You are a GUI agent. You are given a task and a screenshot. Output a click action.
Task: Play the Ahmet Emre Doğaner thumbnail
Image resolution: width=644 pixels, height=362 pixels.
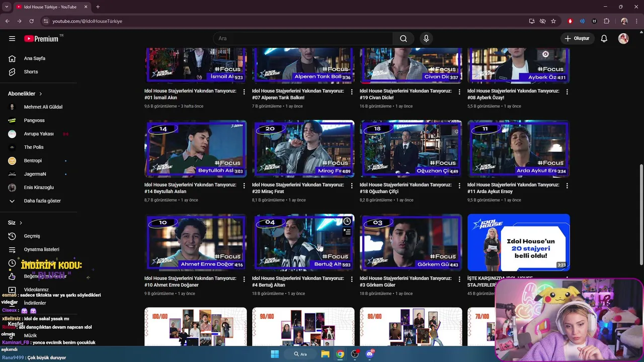(x=196, y=242)
